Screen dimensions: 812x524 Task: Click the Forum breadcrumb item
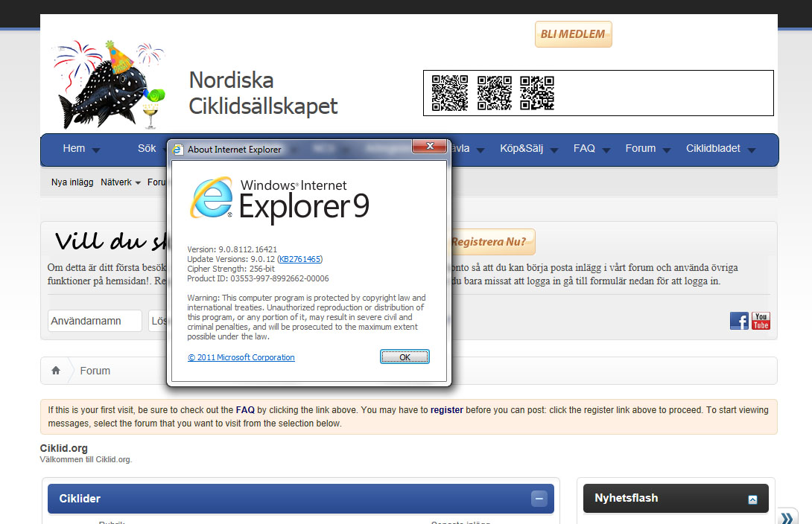[95, 371]
